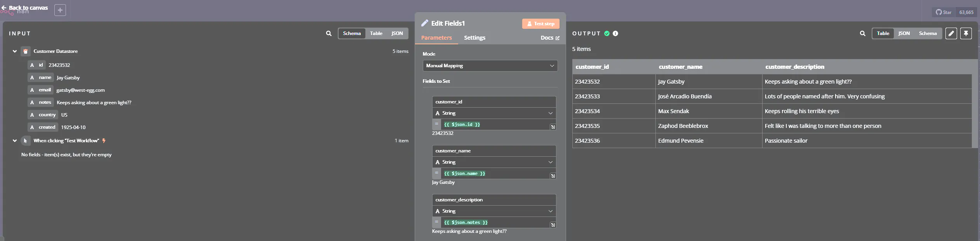Viewport: 980px width, 241px height.
Task: Switch input view to Table
Action: (376, 33)
